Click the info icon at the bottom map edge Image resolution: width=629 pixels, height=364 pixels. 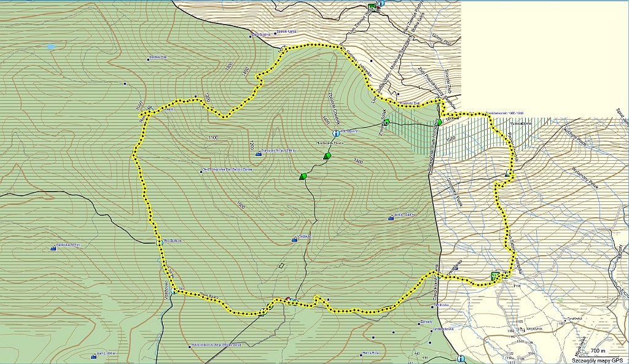click(x=461, y=358)
